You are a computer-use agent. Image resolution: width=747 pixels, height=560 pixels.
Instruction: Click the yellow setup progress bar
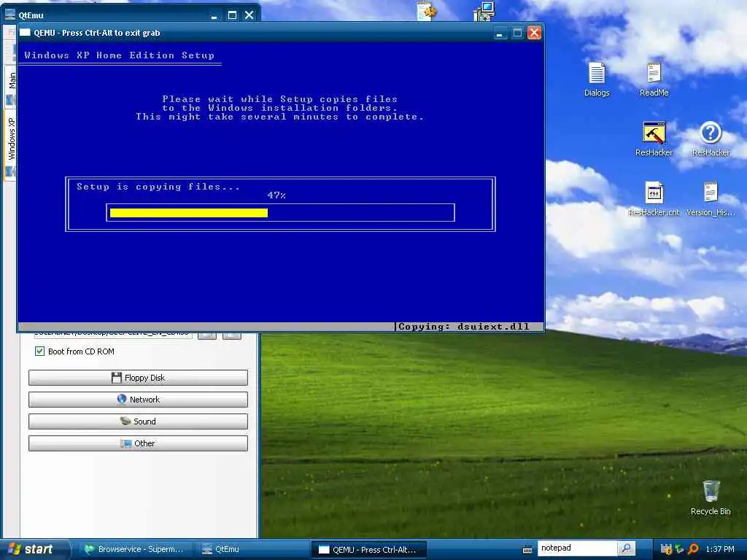(189, 213)
